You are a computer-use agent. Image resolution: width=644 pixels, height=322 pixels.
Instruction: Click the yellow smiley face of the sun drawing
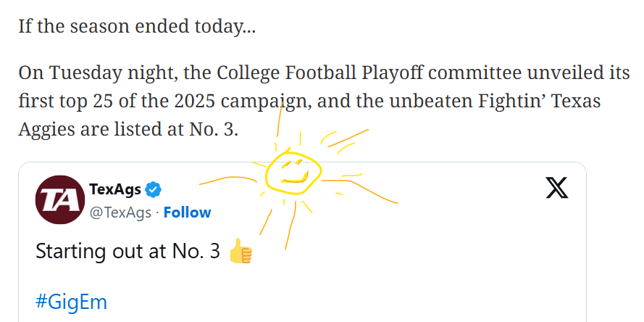click(x=291, y=173)
